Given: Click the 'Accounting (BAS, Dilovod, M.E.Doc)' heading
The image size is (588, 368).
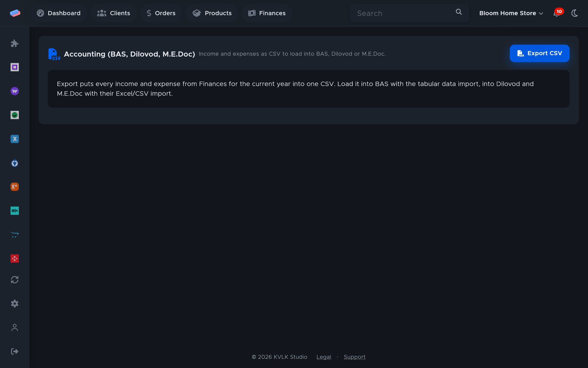Looking at the screenshot, I should [x=130, y=54].
